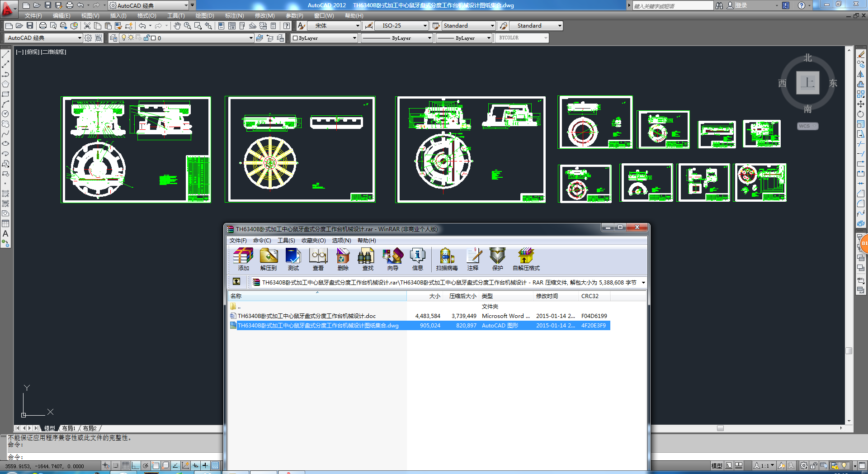Image resolution: width=868 pixels, height=474 pixels.
Task: Click WinRAR 添加 (Add) toolbar icon
Action: (243, 259)
